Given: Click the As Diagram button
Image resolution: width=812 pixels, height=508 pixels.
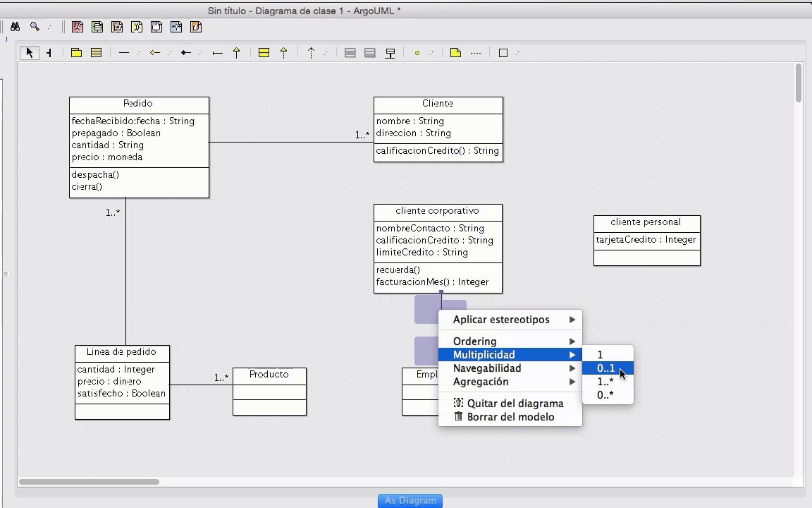Looking at the screenshot, I should [x=410, y=500].
